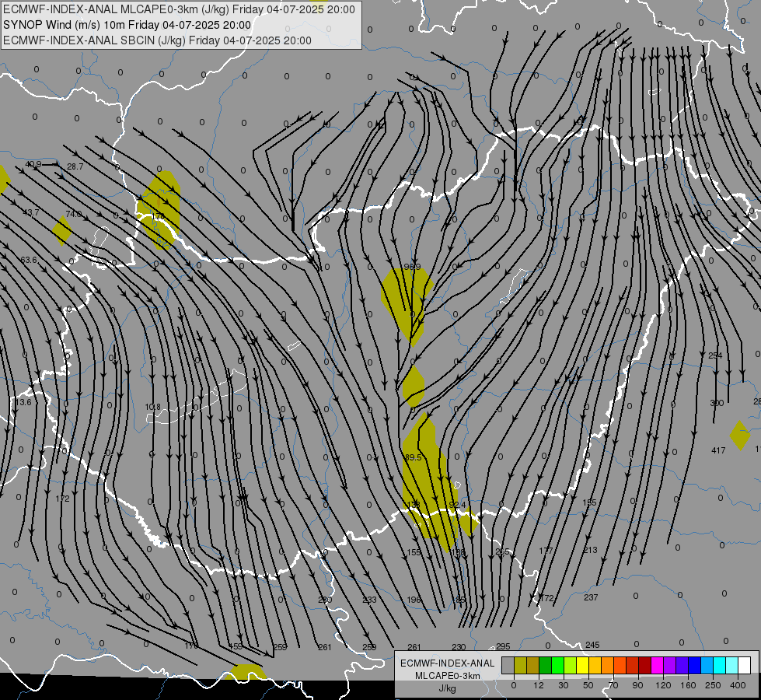The image size is (761, 700).
Task: Choose the white swatch ending the legend
Action: 745,665
